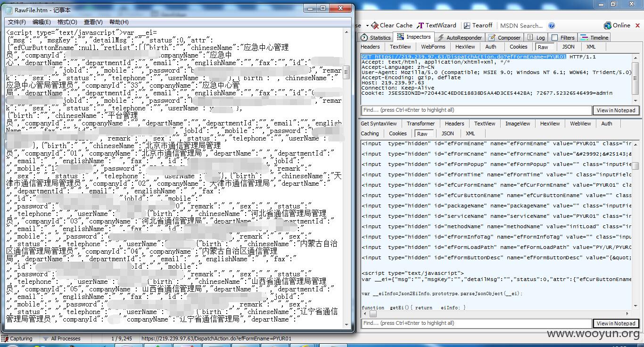Open the response XML tab
This screenshot has width=644, height=347.
(470, 133)
